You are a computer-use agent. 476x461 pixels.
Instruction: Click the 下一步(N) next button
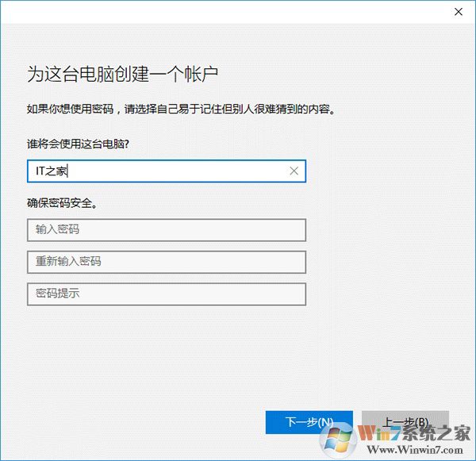coord(309,422)
